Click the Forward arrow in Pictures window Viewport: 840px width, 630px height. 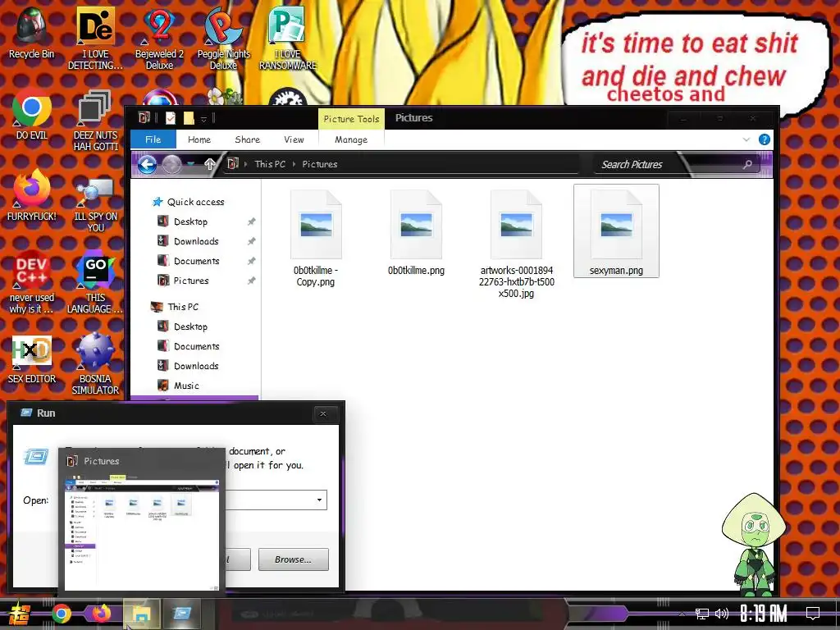point(171,164)
